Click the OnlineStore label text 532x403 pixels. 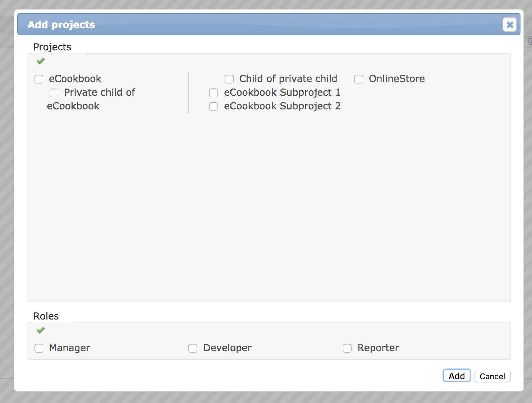397,78
